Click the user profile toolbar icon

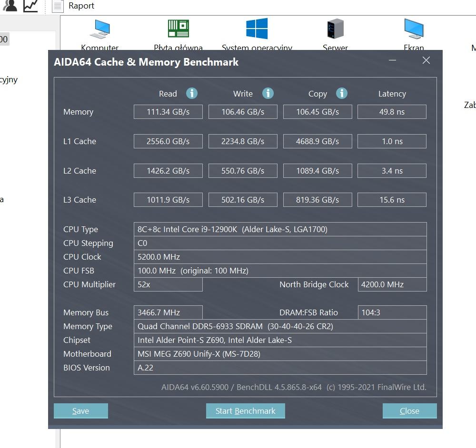coord(10,5)
